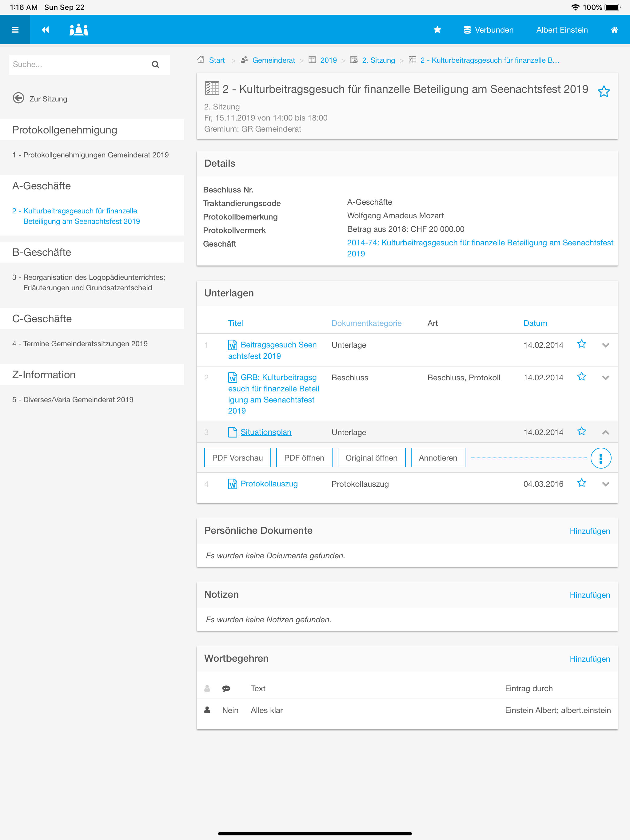Favorite the Protokollauszug star
630x840 pixels.
[x=581, y=483]
